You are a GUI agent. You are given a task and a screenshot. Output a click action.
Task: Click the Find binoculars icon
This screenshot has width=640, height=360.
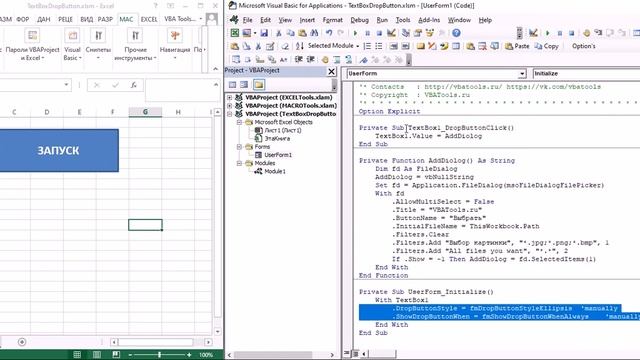314,33
